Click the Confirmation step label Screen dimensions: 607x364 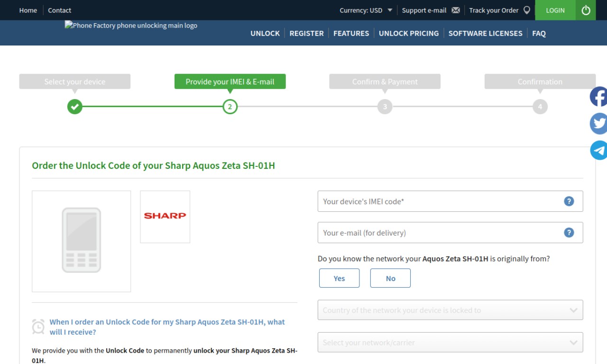(540, 82)
